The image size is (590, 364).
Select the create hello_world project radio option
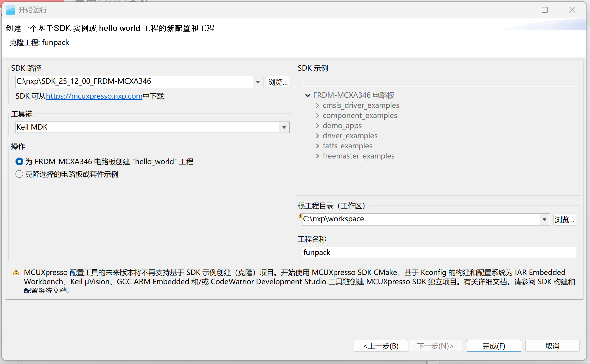click(x=19, y=161)
